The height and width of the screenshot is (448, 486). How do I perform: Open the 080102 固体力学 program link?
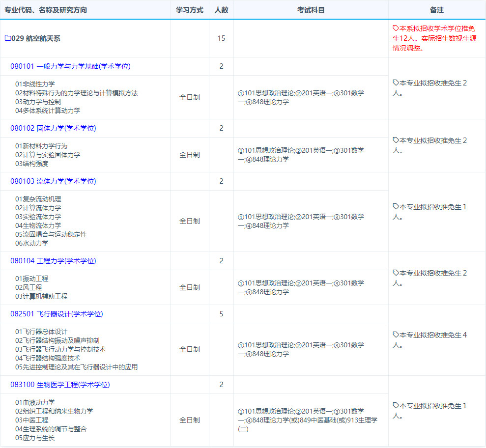click(53, 128)
